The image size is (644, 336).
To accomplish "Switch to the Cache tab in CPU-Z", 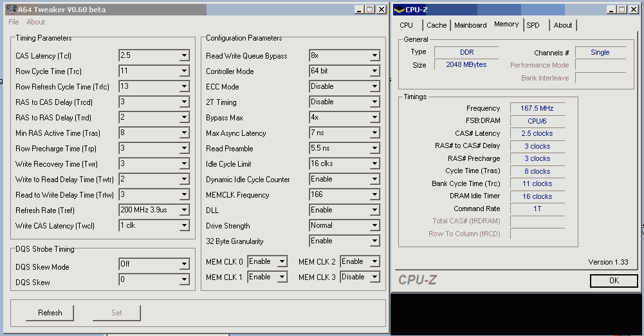I will coord(437,25).
